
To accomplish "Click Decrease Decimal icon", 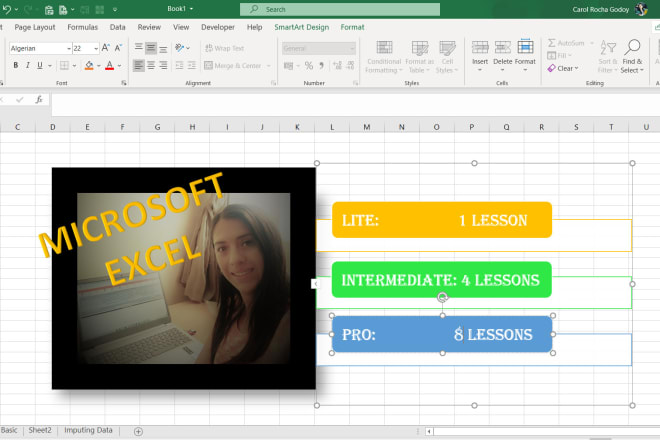I will coord(350,66).
